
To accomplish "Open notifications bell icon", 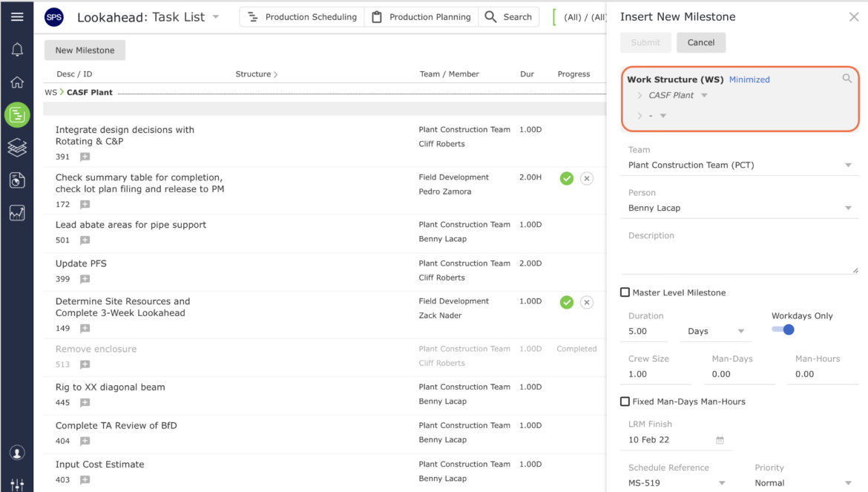I will (x=17, y=50).
